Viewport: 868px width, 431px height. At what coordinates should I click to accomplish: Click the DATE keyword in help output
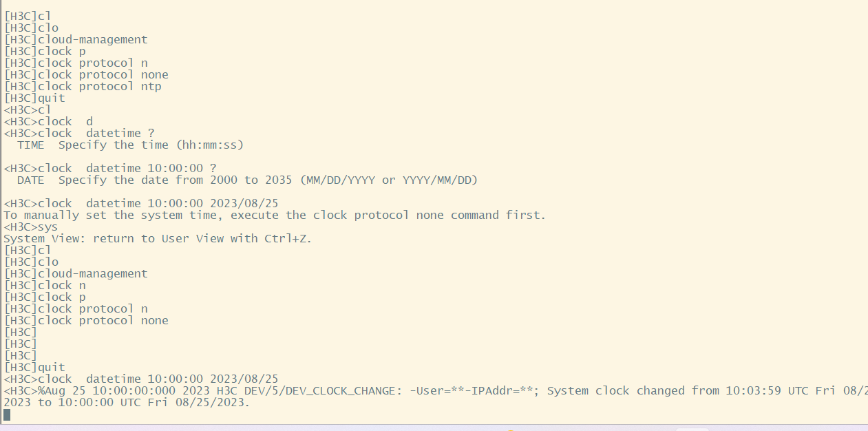coord(30,180)
